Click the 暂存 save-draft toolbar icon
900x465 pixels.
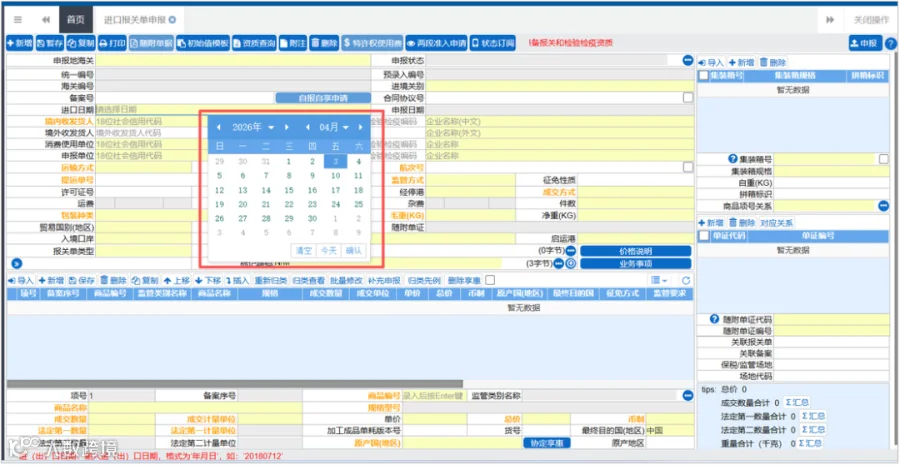click(50, 43)
